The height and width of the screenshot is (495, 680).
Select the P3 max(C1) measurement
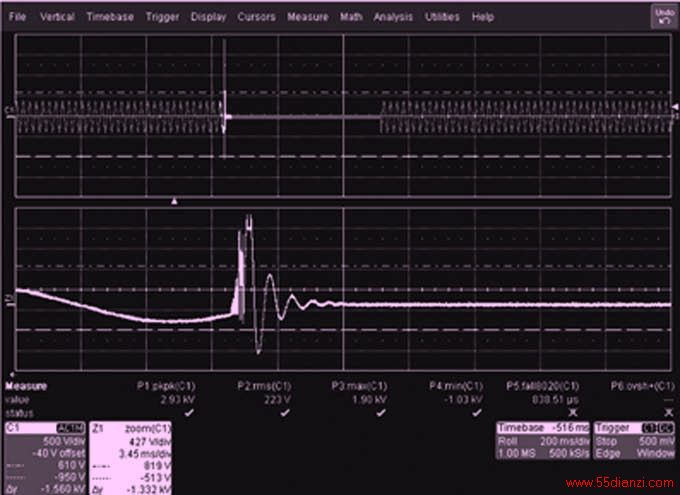359,386
